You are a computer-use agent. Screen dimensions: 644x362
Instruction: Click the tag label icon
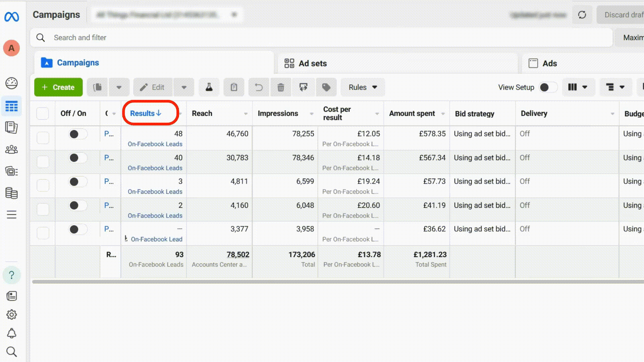326,87
